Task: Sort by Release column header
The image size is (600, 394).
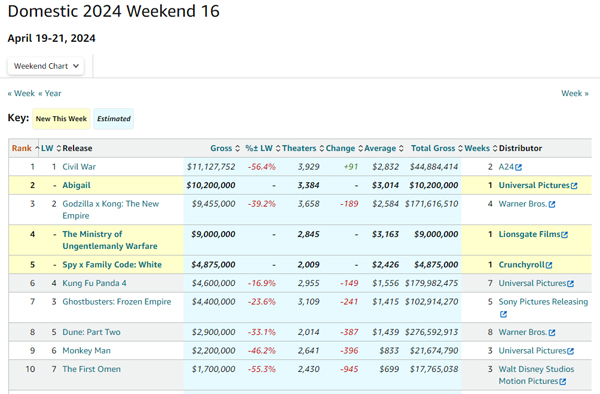Action: click(77, 148)
